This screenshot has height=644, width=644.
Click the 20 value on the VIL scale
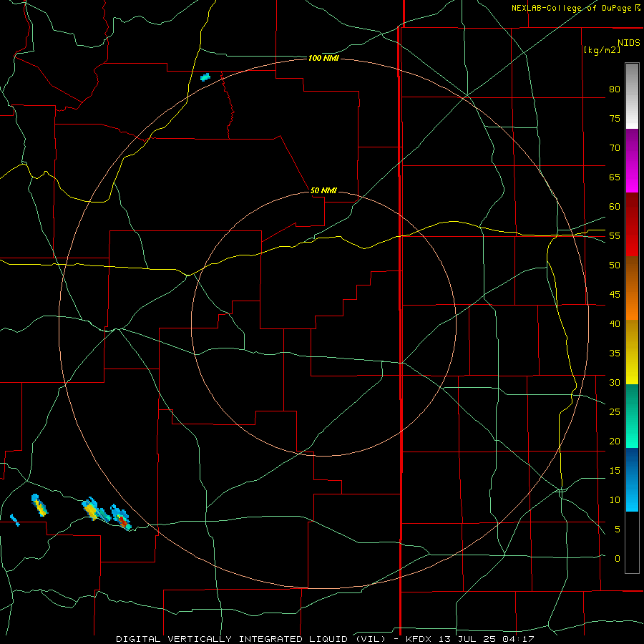tap(615, 441)
